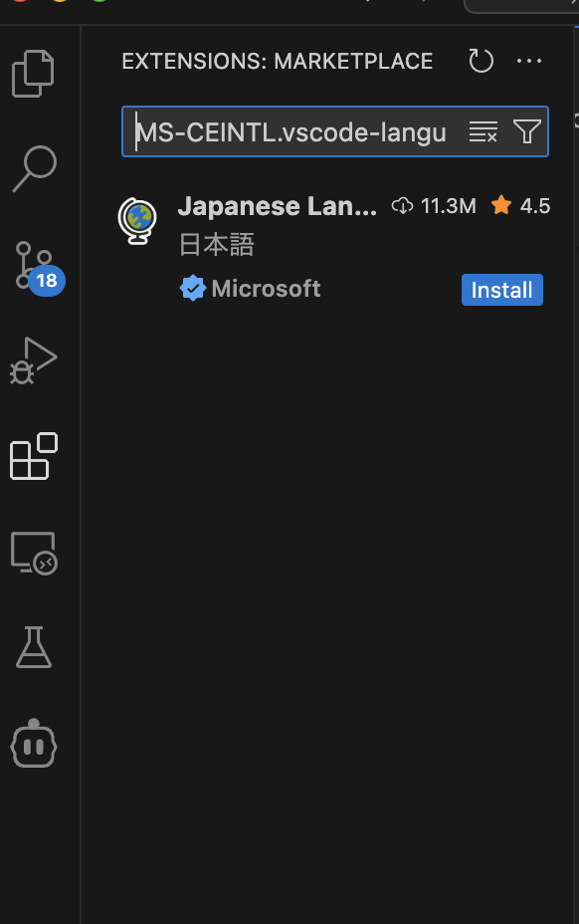The width and height of the screenshot is (579, 924).
Task: Select the Testing flask icon
Action: [x=34, y=647]
